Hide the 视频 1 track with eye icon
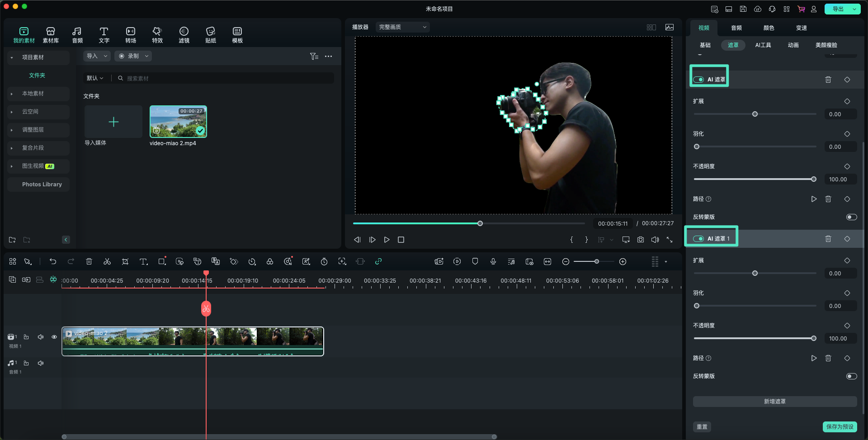This screenshot has height=440, width=868. (54, 337)
